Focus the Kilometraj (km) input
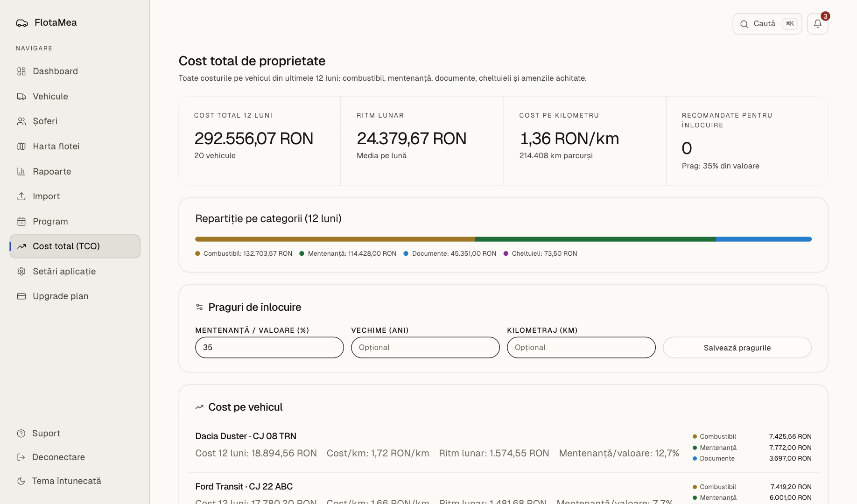This screenshot has width=857, height=504. 581,348
